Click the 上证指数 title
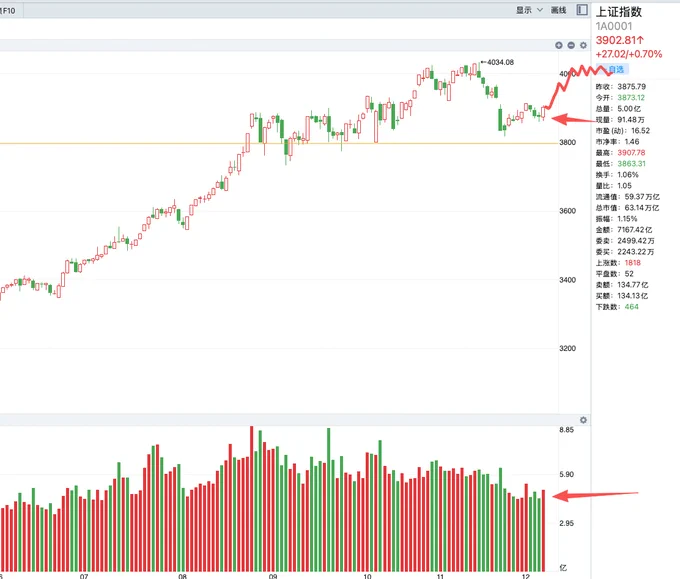 point(618,12)
